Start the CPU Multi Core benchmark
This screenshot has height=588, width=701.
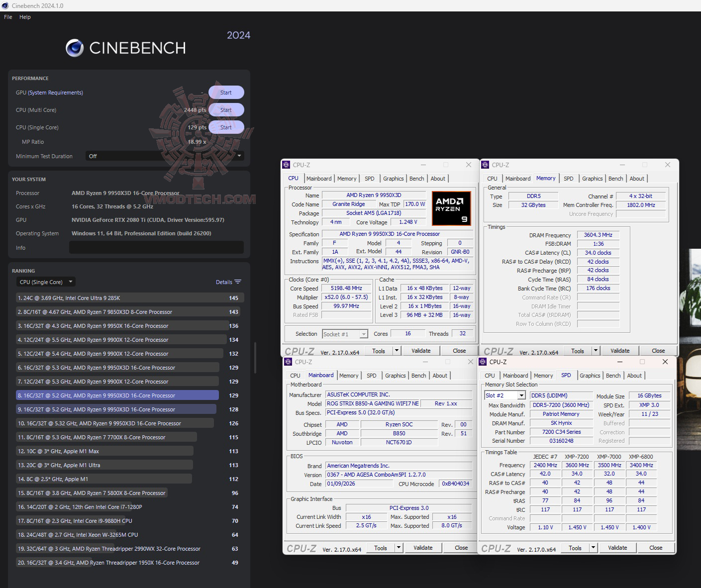pos(226,110)
